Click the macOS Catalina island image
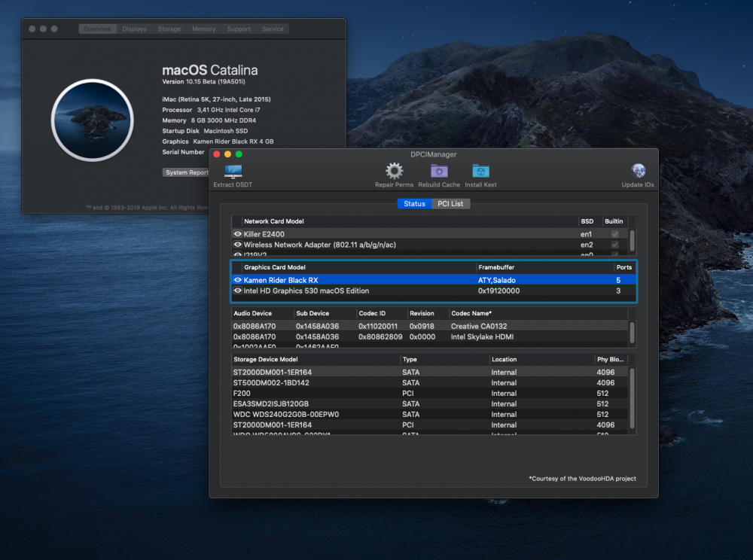Screen dimensions: 753x560 [92, 120]
